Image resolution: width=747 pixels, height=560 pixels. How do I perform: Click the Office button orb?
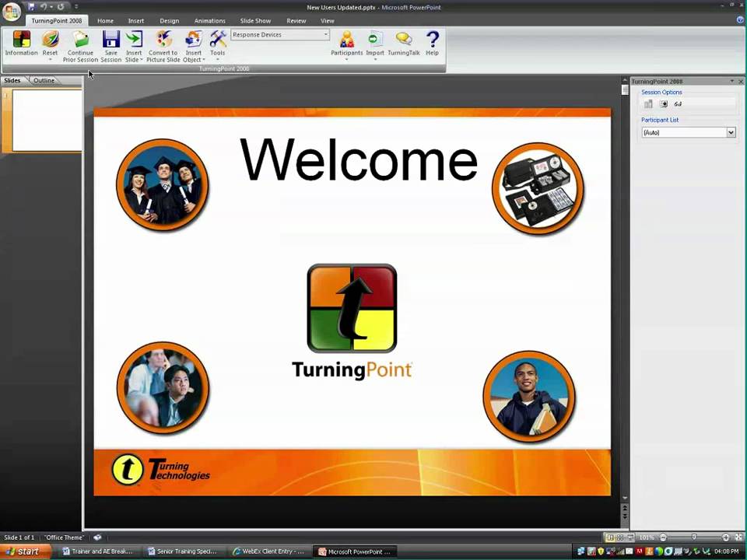[x=12, y=12]
